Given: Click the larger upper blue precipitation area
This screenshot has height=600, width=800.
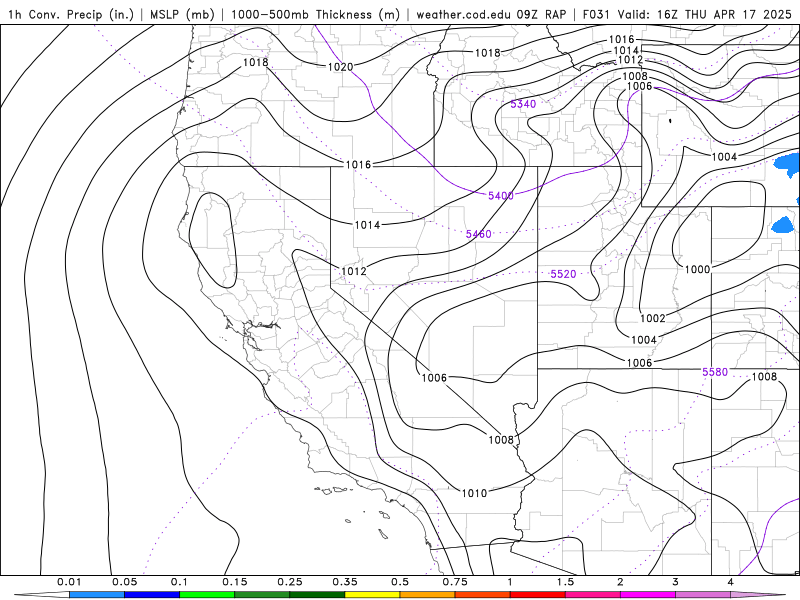Looking at the screenshot, I should coord(788,163).
